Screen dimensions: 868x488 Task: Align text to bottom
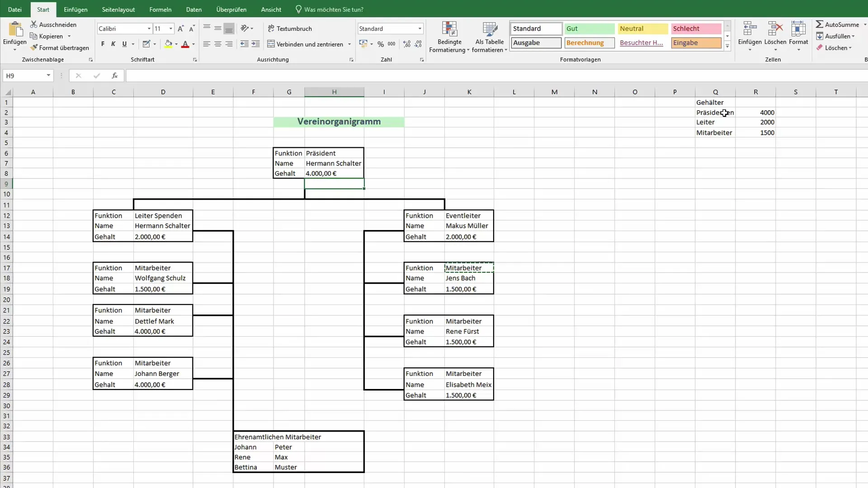(229, 28)
